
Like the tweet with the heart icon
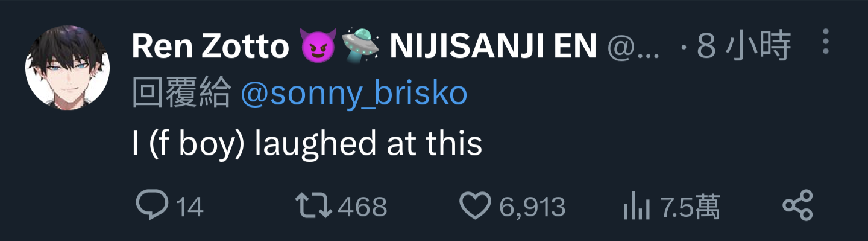476,207
